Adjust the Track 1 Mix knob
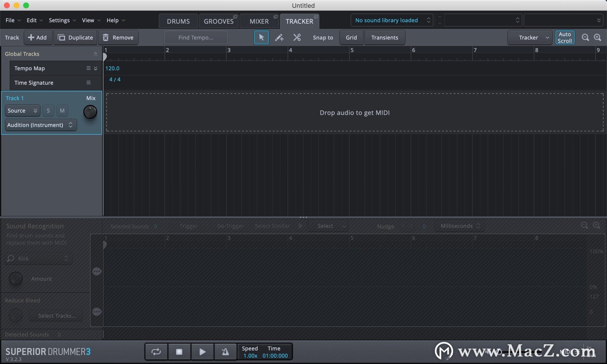This screenshot has height=364, width=607. pos(90,112)
